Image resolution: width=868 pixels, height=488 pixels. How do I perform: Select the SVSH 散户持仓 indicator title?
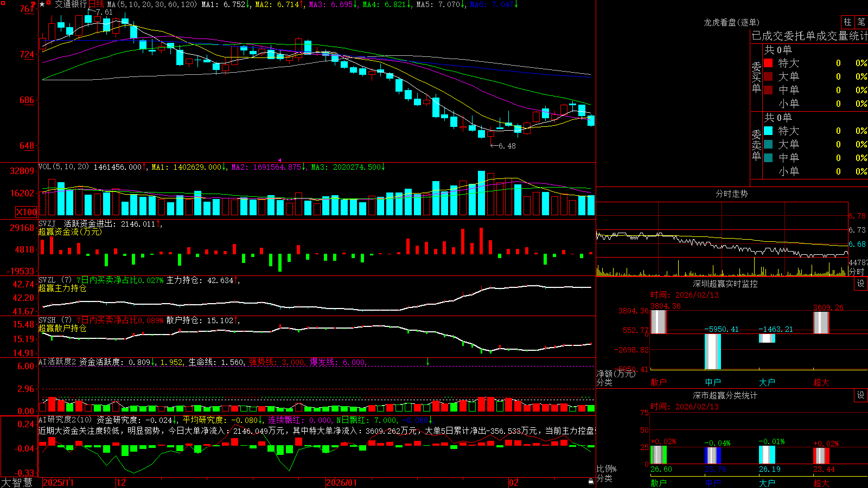point(55,320)
